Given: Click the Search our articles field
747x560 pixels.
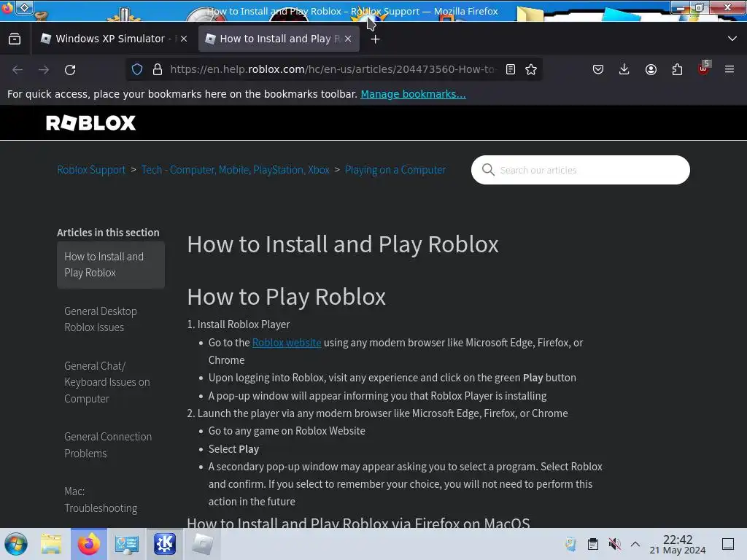Looking at the screenshot, I should coord(580,170).
